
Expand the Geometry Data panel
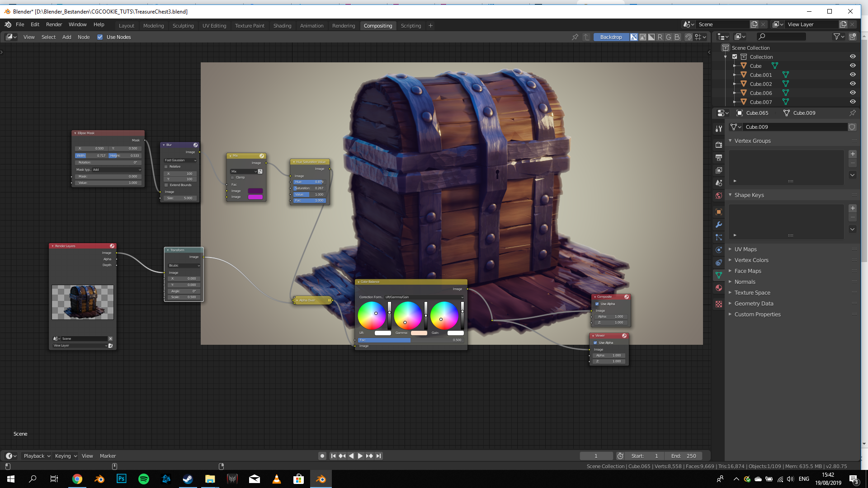tap(754, 304)
